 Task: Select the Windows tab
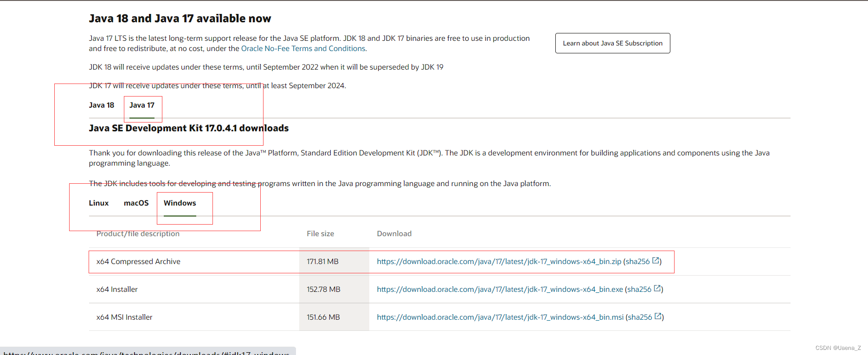[x=180, y=203]
